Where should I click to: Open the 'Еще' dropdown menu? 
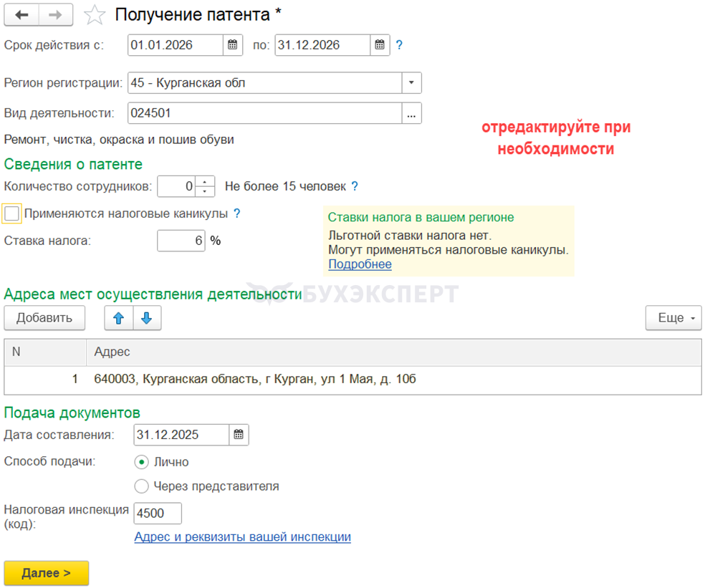tap(673, 318)
